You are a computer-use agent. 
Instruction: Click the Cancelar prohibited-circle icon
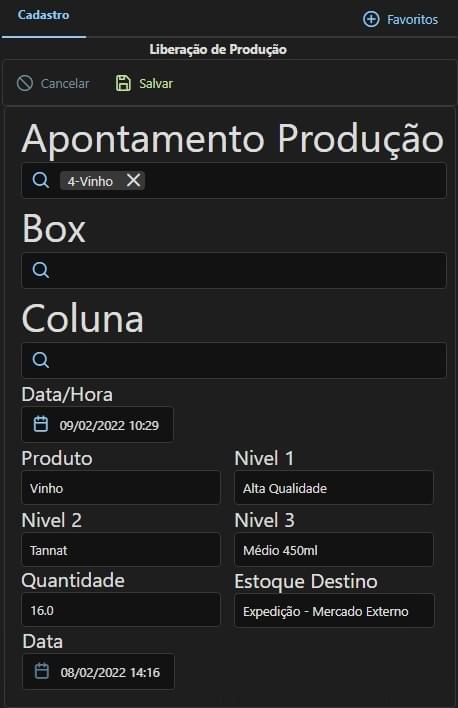(25, 83)
